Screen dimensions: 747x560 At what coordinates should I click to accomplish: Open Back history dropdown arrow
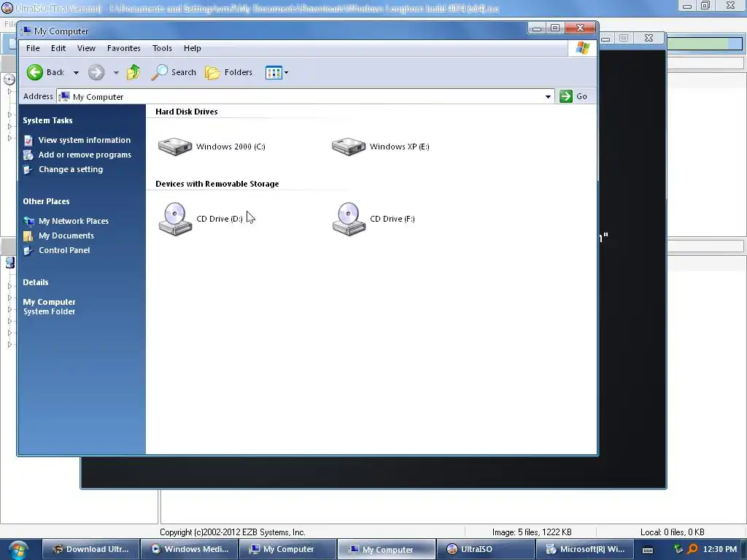(76, 73)
